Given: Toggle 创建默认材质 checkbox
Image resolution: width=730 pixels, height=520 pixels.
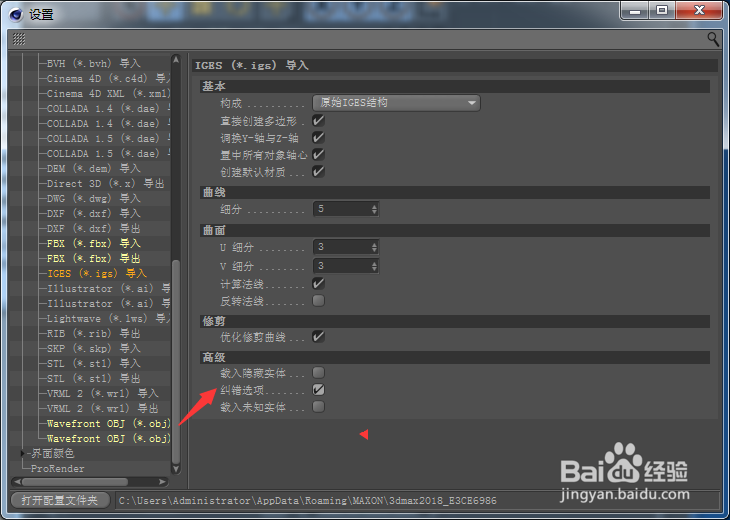Looking at the screenshot, I should tap(318, 171).
